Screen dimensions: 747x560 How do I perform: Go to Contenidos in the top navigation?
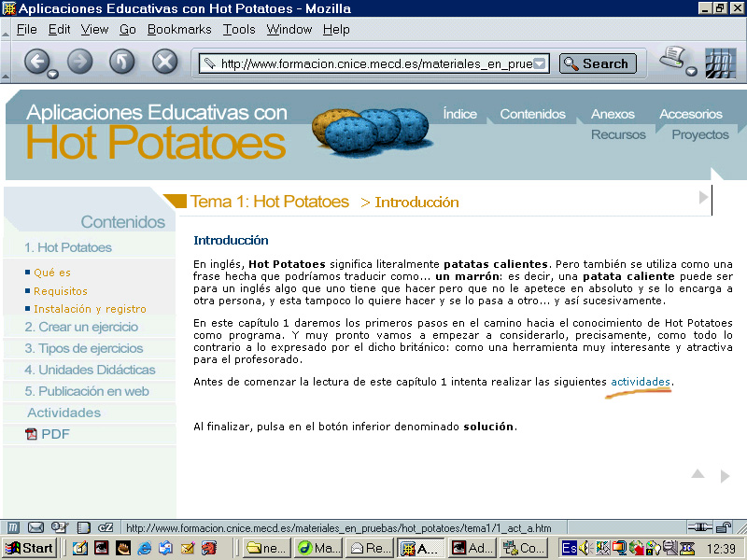[532, 114]
